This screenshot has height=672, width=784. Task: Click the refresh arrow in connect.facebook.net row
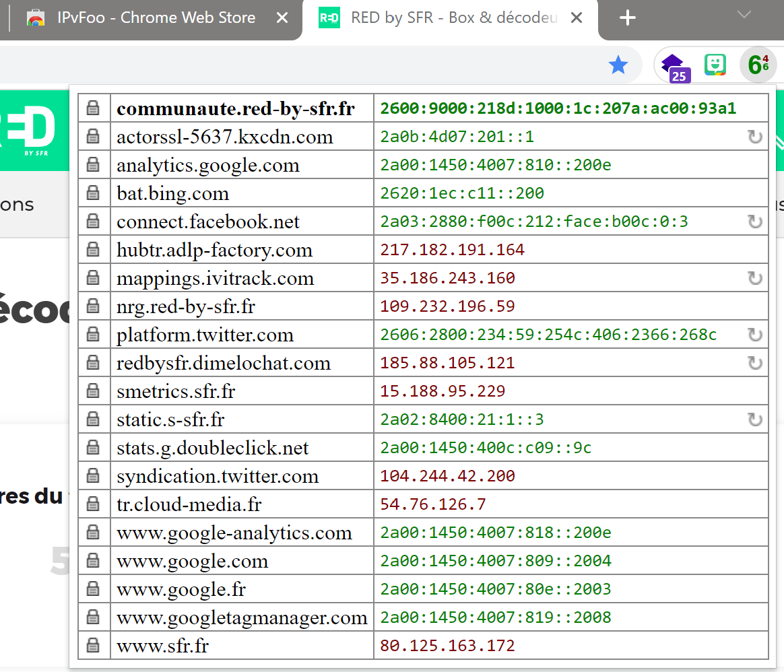pos(755,222)
